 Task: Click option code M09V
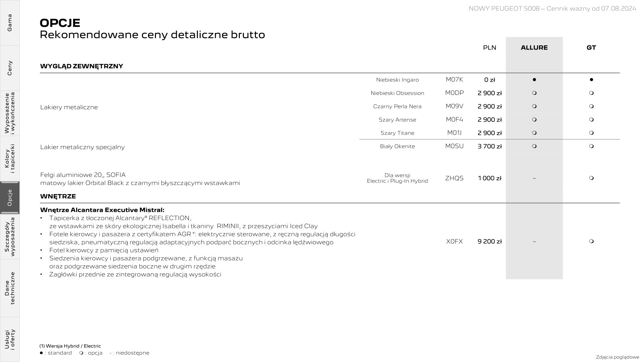(x=454, y=106)
